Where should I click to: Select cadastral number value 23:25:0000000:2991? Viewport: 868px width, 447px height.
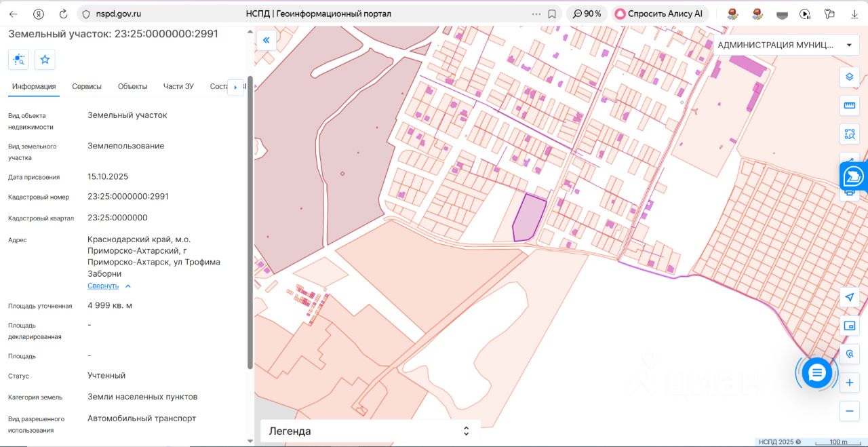pos(128,197)
